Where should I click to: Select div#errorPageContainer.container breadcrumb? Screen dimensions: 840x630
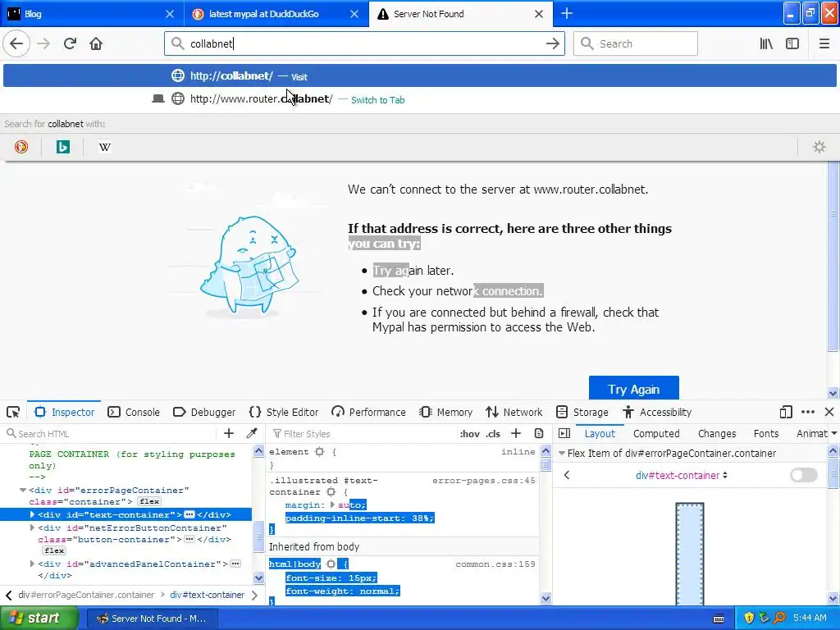point(85,596)
